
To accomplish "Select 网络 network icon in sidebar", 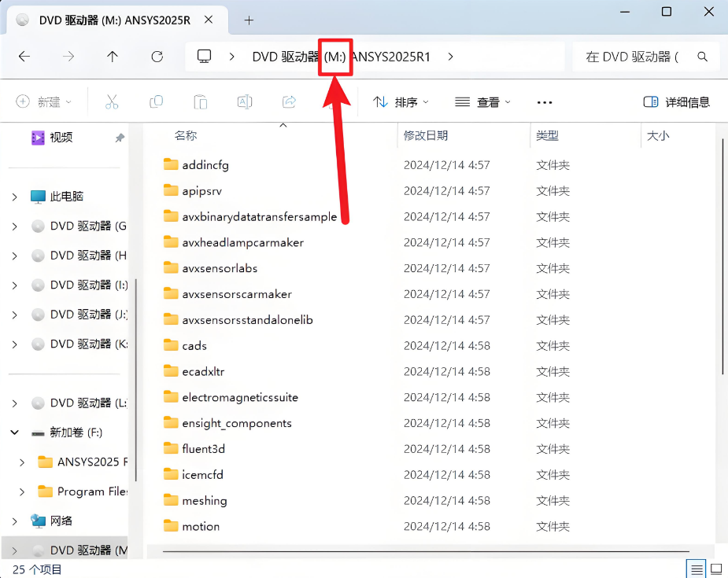I will [38, 521].
